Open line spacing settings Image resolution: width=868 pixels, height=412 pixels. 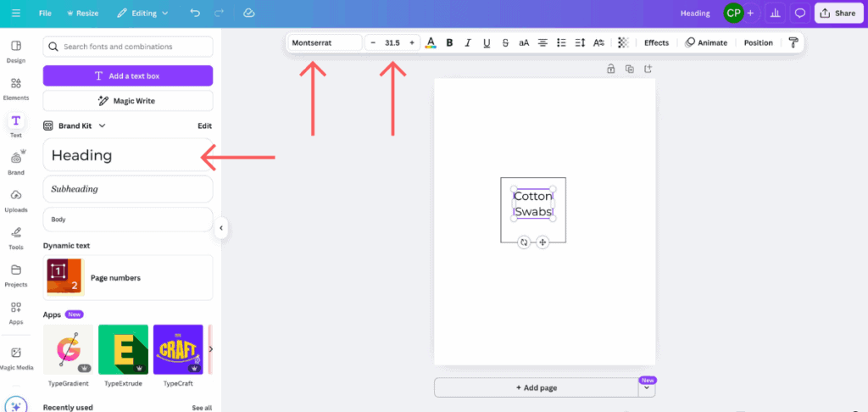coord(580,42)
